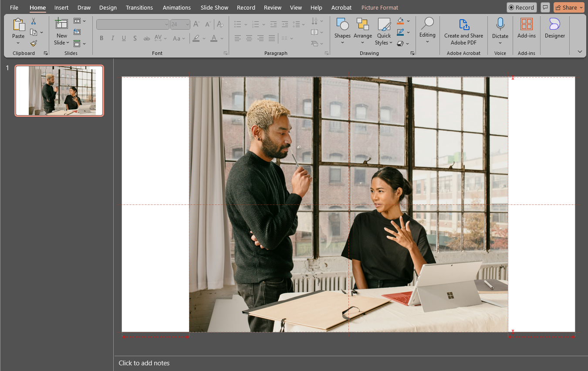Open the File menu
Viewport: 588px width, 371px height.
14,7
